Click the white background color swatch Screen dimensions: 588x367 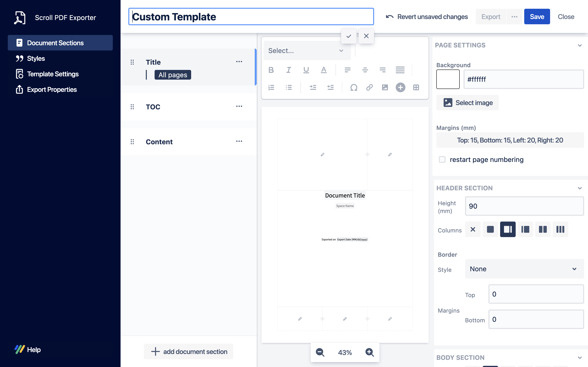[x=448, y=79]
